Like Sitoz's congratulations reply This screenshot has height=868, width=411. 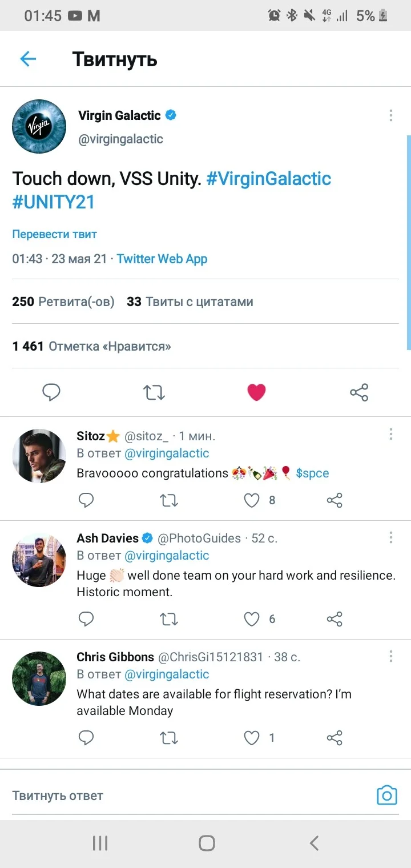pos(252,500)
